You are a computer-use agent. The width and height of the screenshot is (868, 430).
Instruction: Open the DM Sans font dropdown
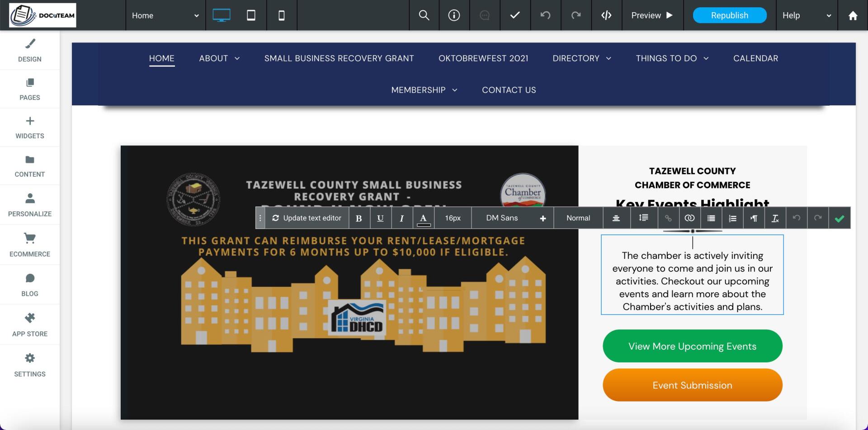point(502,218)
